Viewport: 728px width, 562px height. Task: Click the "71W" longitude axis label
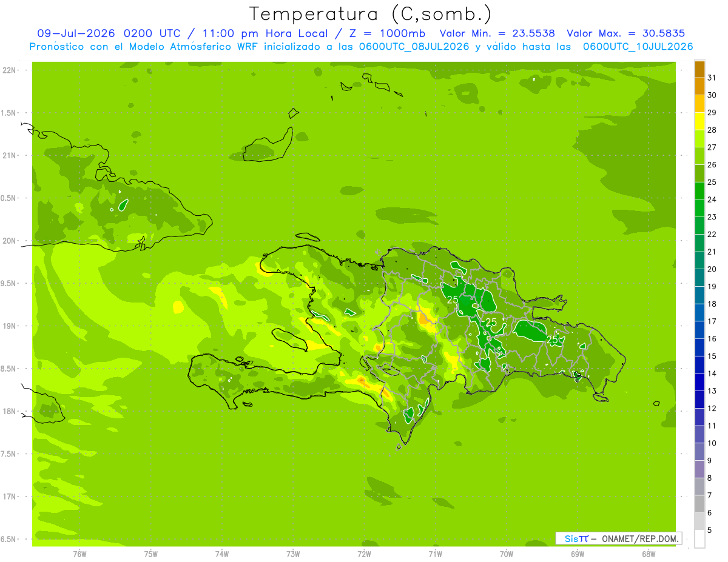click(x=435, y=554)
